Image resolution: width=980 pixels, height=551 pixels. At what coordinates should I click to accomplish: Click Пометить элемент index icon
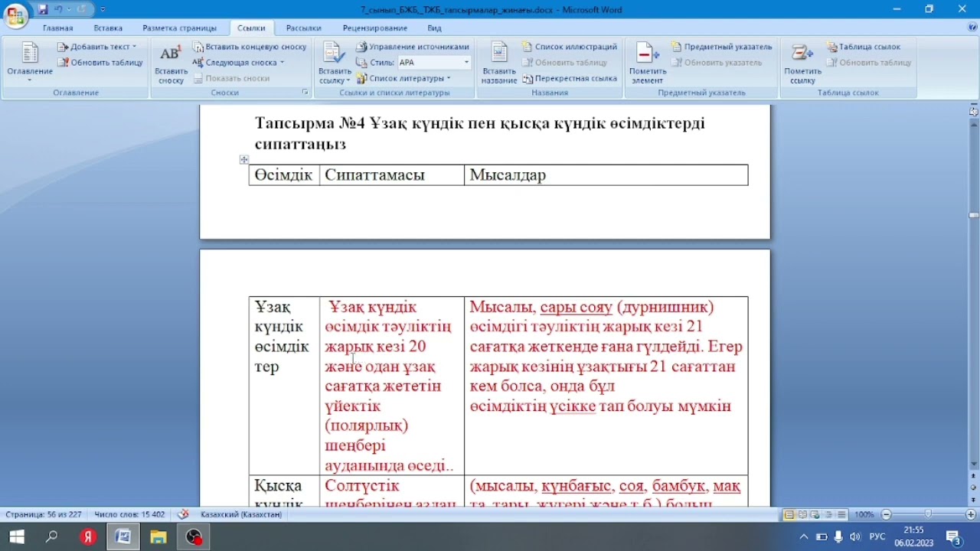tap(648, 63)
